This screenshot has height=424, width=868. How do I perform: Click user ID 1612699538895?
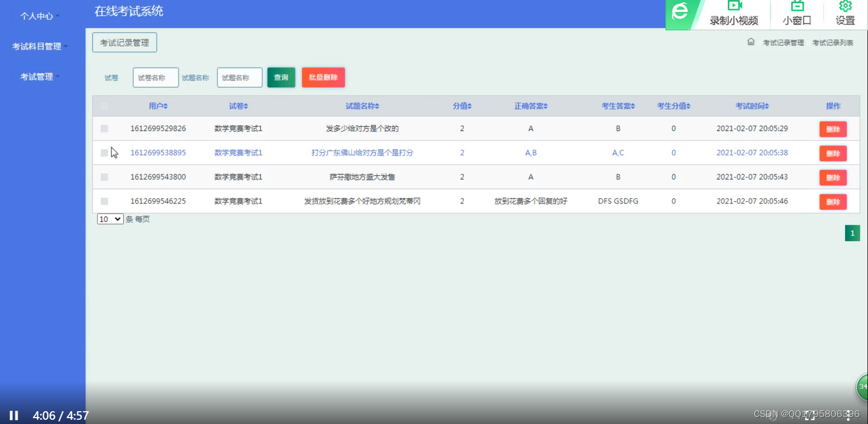click(158, 153)
